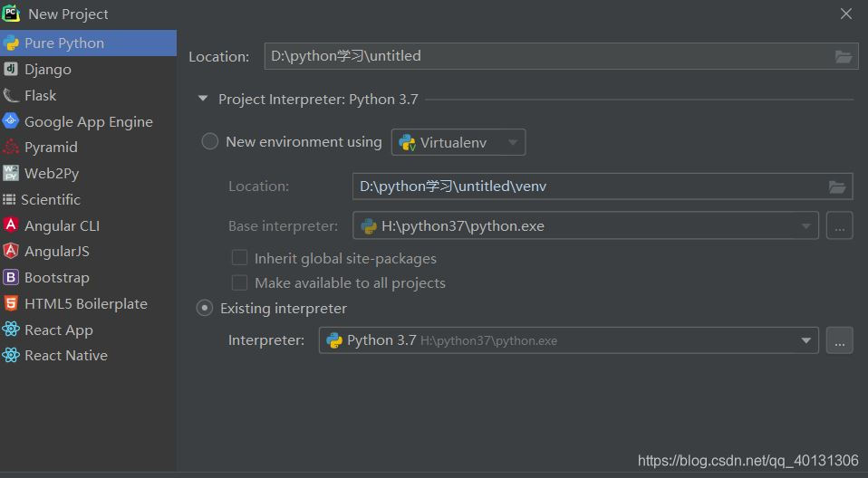Choose Flask project type
868x478 pixels.
point(88,95)
